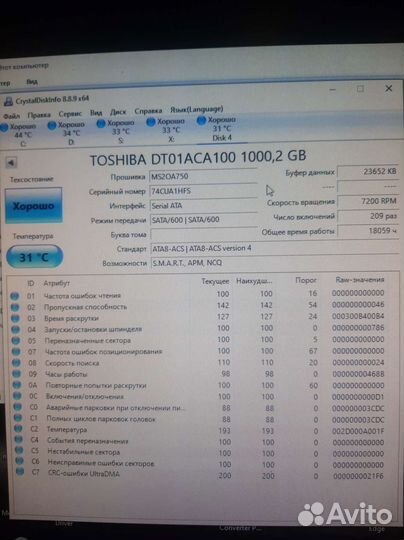Click the transfer mode field SATA/600
The height and width of the screenshot is (540, 404).
coord(204,220)
